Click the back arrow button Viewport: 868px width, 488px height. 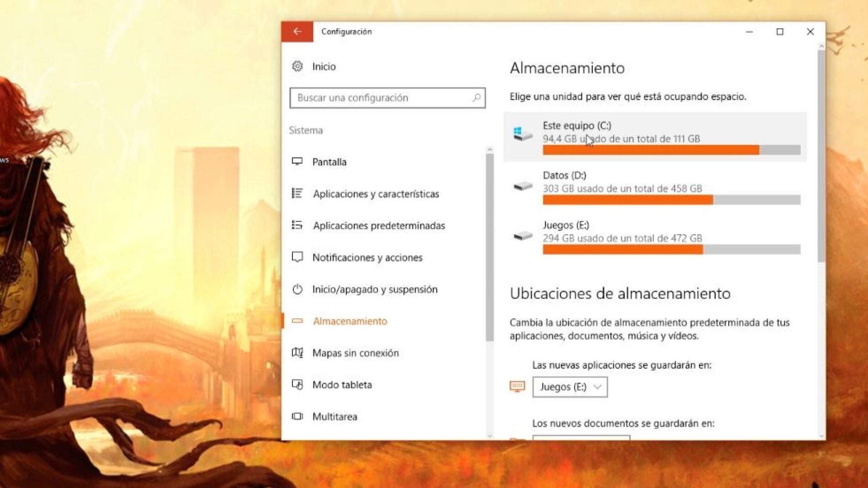(x=297, y=31)
